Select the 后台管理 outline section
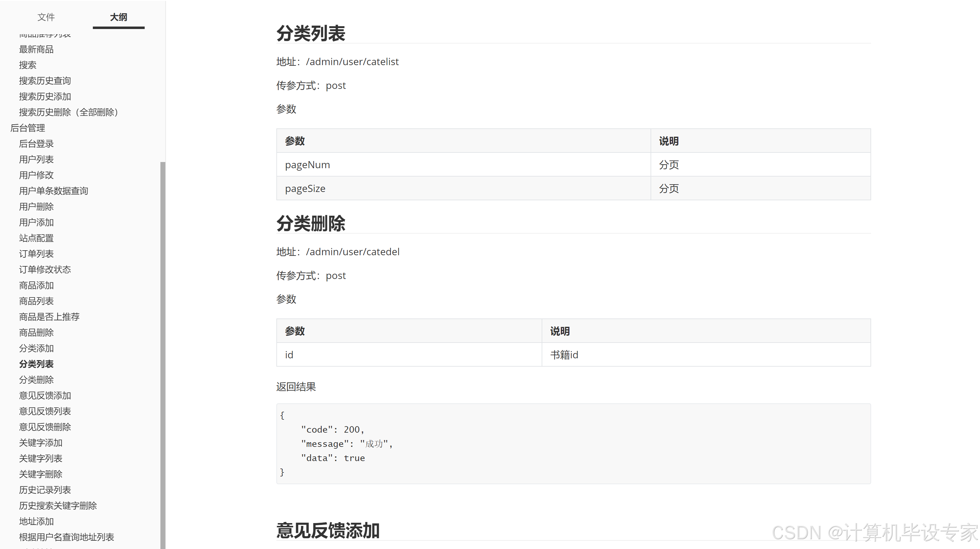Viewport: 980px width, 549px height. point(27,128)
